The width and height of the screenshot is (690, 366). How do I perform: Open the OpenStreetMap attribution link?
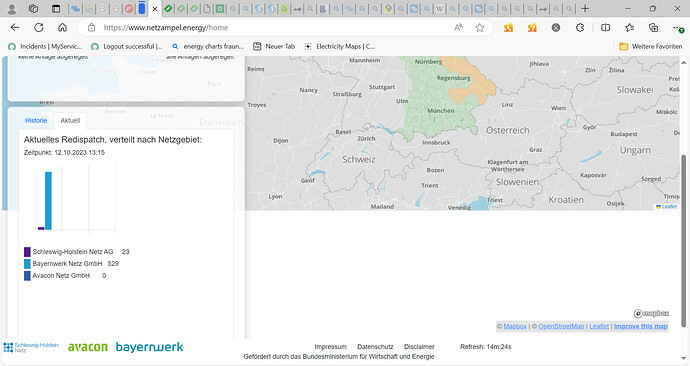(561, 326)
